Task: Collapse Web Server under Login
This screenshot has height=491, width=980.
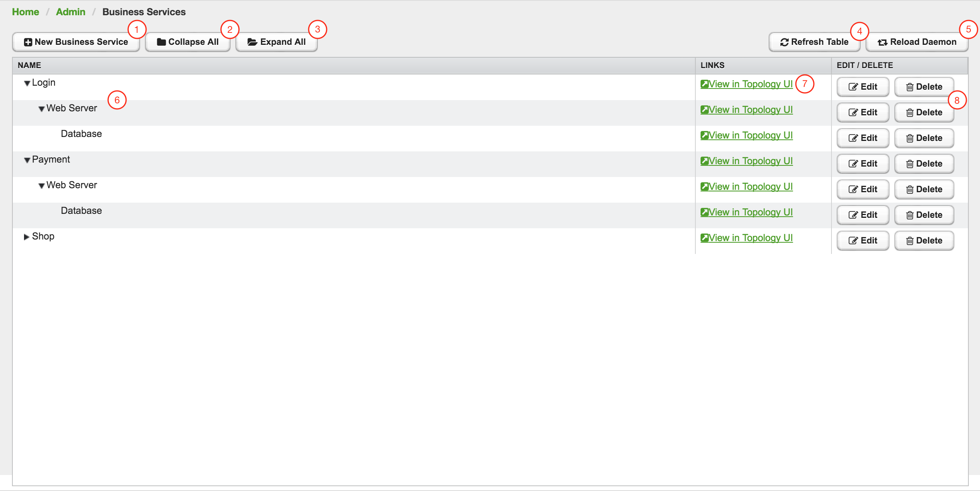Action: point(41,109)
